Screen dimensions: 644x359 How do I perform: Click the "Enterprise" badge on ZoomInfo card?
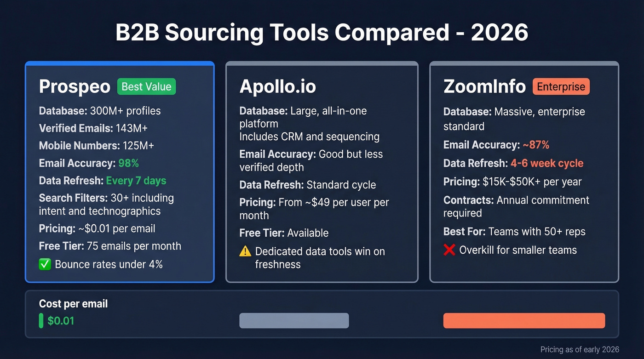point(561,86)
